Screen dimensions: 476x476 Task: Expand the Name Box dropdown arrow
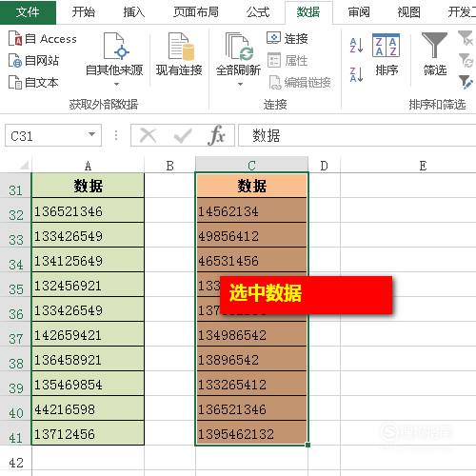coord(91,134)
